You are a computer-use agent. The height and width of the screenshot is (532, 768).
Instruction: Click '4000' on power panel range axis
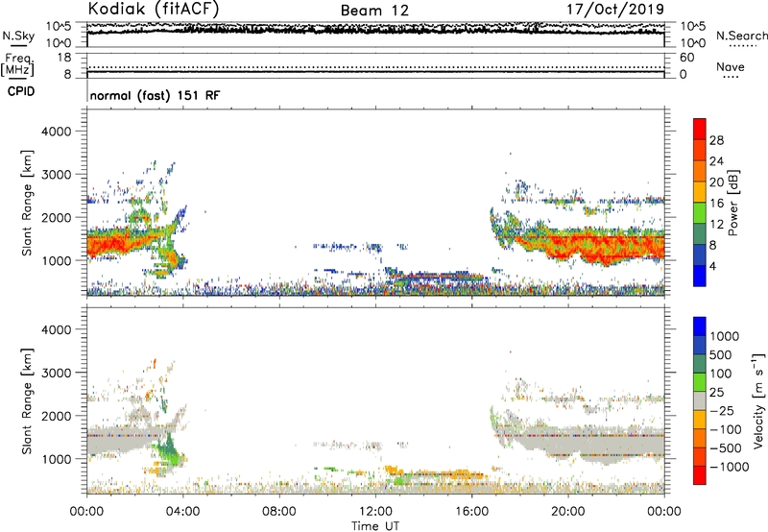coord(57,132)
